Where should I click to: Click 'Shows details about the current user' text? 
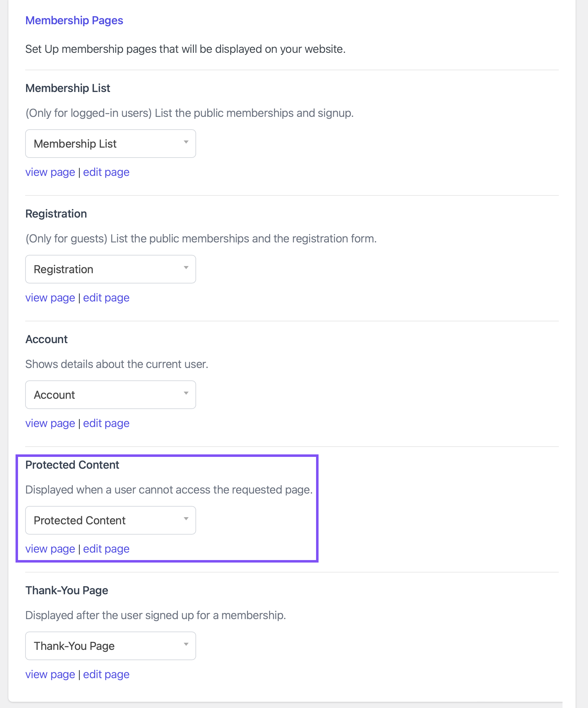pos(117,364)
